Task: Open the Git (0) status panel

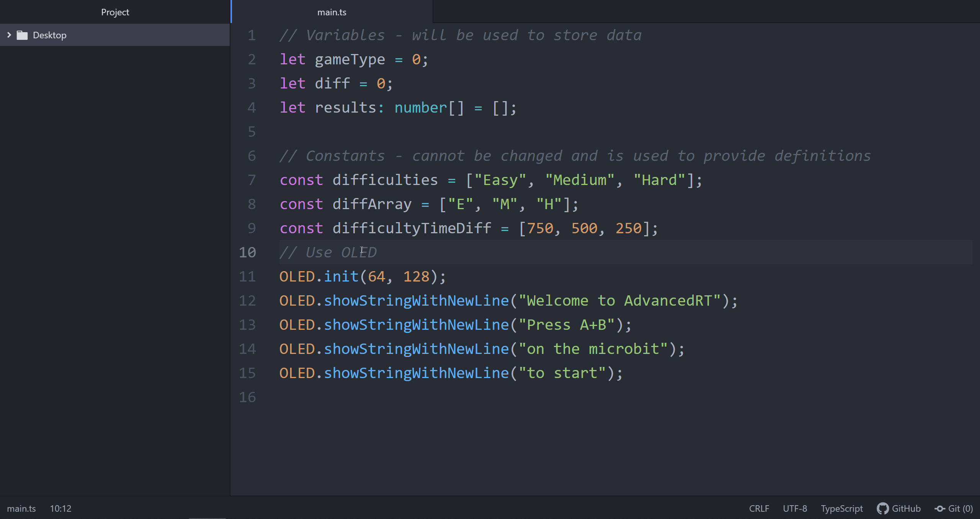Action: click(x=960, y=508)
